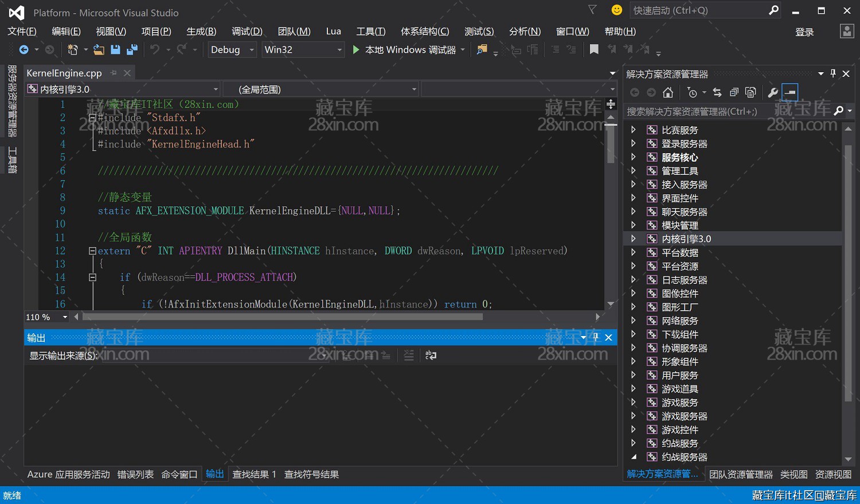Save the current file with the floppy icon
Viewport: 860px width, 504px height.
(115, 50)
